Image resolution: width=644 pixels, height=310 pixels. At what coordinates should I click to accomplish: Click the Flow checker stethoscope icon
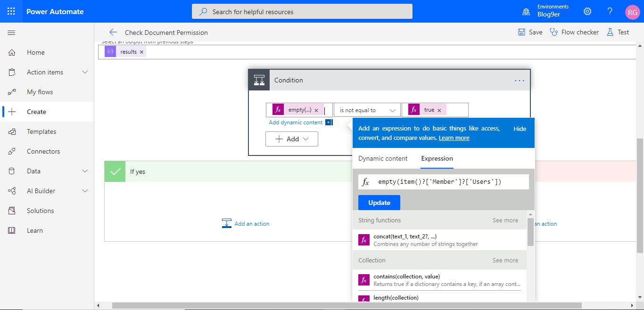[554, 32]
